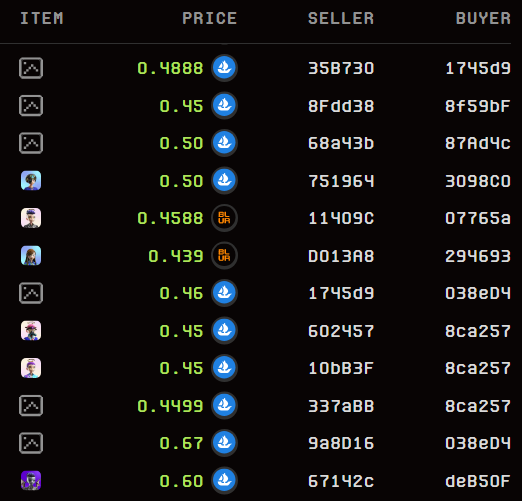The width and height of the screenshot is (522, 501).
Task: Click the OpenSea icon in seller 10bB3F's row
Action: pos(224,368)
